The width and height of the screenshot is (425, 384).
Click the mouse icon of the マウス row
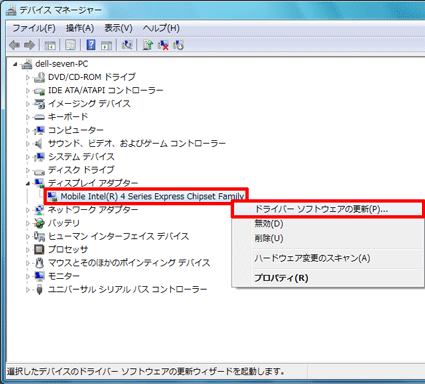pyautogui.click(x=39, y=263)
